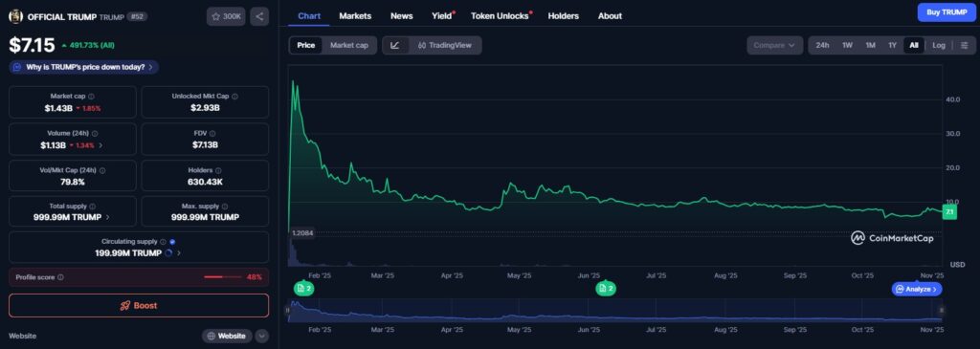Screen dimensions: 980x349
Task: Click the right range handle of mini chart
Action: click(x=942, y=310)
